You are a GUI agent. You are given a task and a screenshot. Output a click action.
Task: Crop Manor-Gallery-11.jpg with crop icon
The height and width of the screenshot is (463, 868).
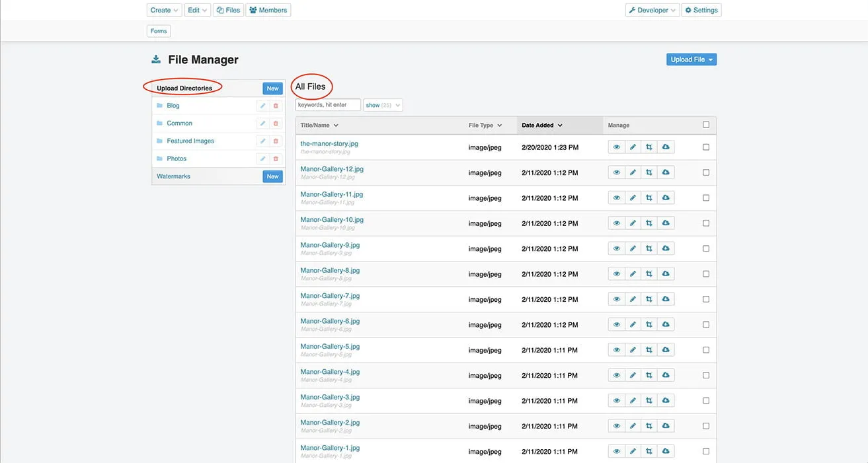point(649,198)
